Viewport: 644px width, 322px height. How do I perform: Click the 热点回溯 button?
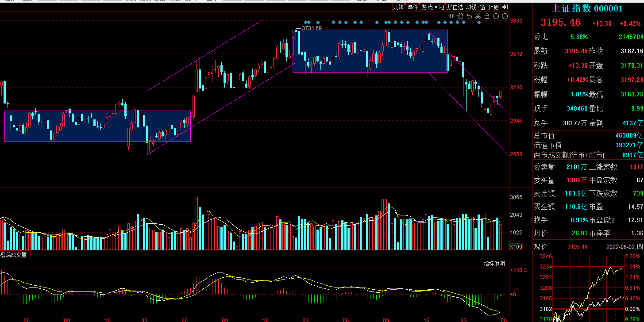(x=432, y=7)
